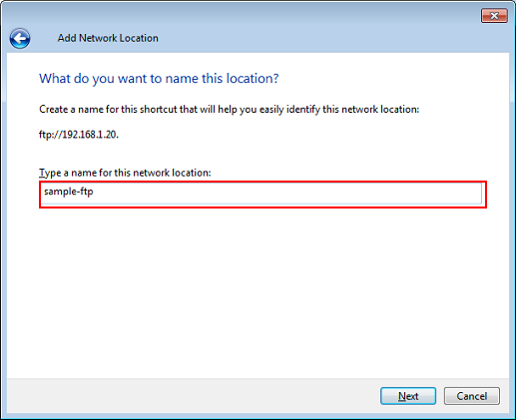Viewport: 516px width, 420px height.
Task: Click the 'Create a name for this shortcut' instruction
Action: click(230, 110)
